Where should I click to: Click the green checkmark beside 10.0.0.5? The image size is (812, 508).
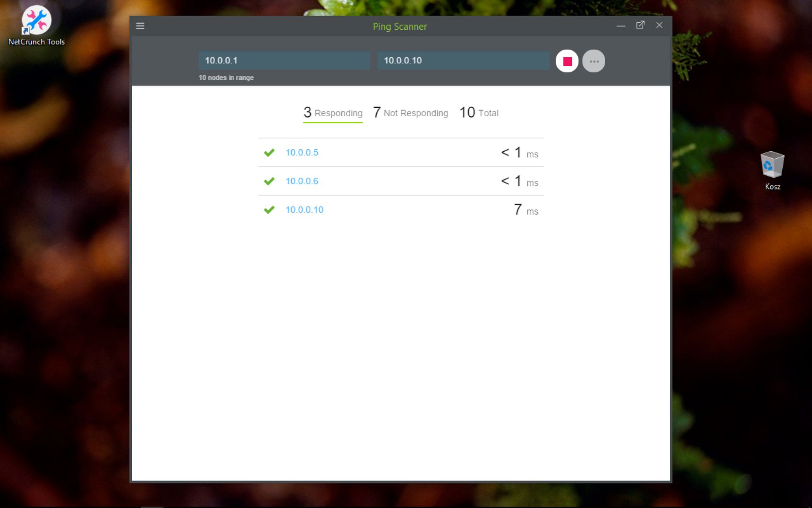(269, 153)
